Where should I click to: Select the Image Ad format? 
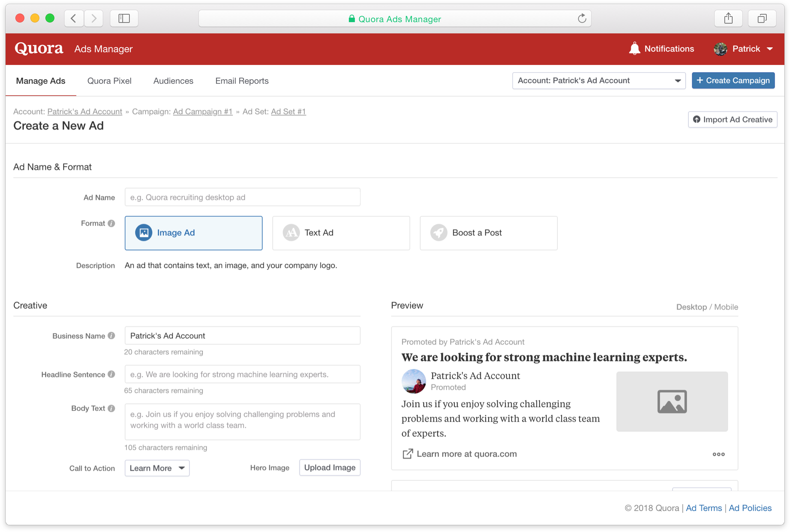[x=194, y=233]
